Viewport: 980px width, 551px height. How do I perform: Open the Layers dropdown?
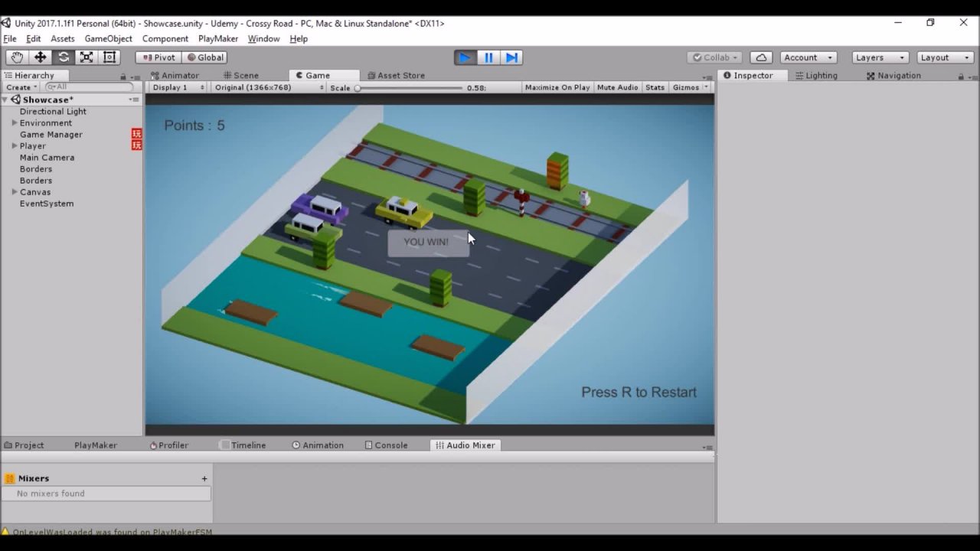880,57
